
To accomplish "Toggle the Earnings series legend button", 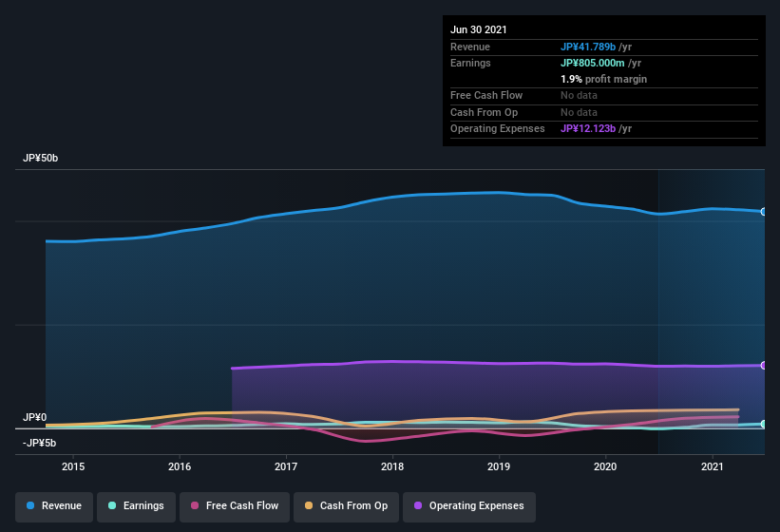I will click(x=136, y=506).
